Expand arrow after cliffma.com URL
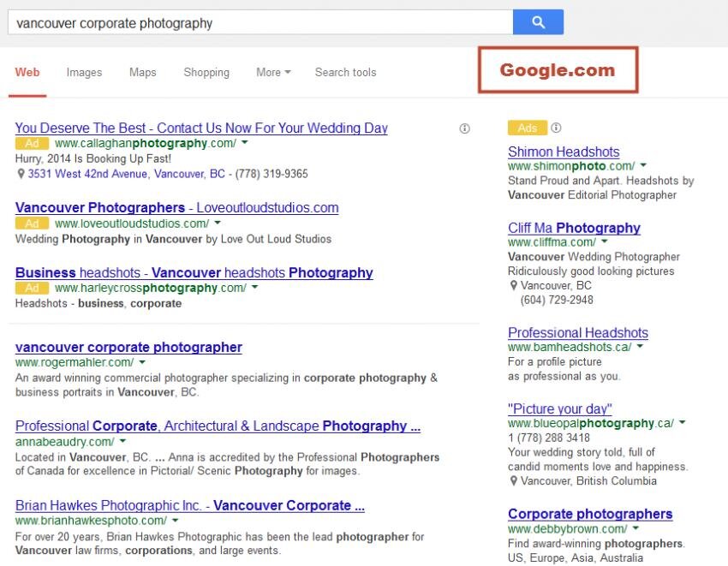 [604, 241]
